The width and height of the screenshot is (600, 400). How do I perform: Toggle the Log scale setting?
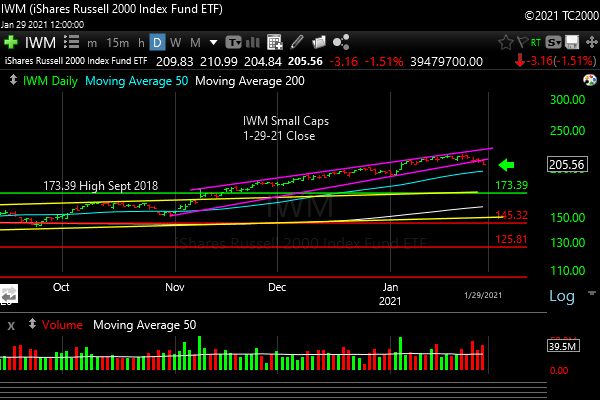click(562, 297)
